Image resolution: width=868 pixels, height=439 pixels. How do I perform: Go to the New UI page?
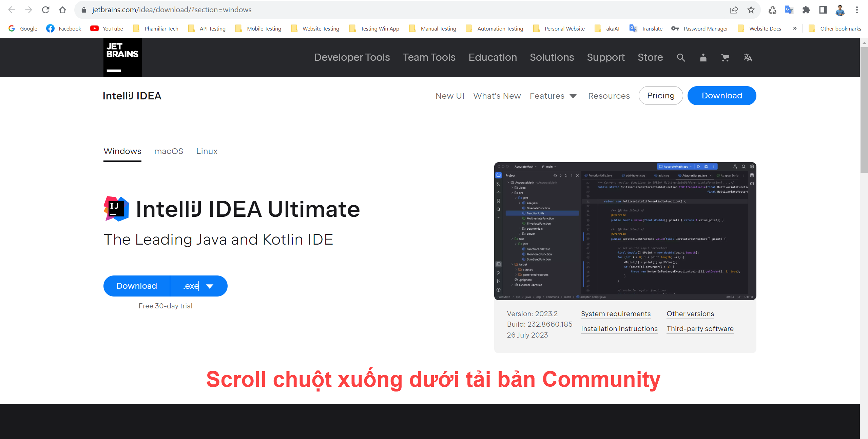[450, 96]
